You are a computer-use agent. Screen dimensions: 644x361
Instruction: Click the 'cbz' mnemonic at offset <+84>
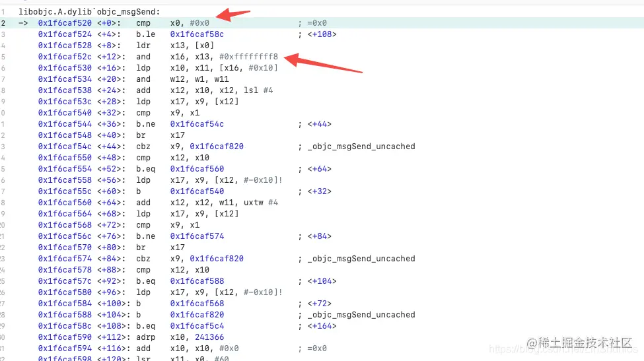point(143,259)
